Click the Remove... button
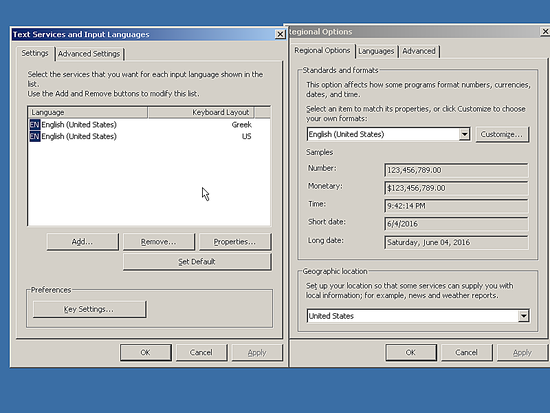 [159, 242]
